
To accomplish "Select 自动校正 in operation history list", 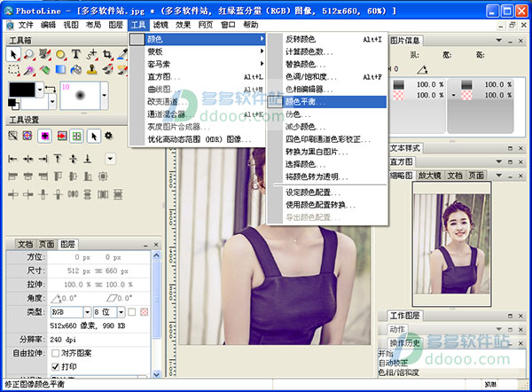I will (393, 363).
